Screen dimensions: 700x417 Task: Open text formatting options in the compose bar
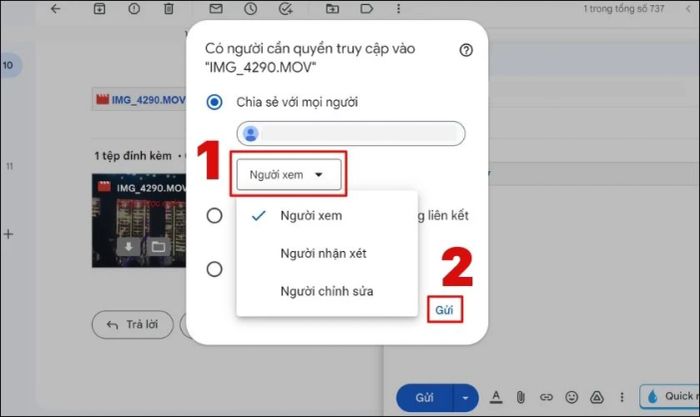point(496,396)
